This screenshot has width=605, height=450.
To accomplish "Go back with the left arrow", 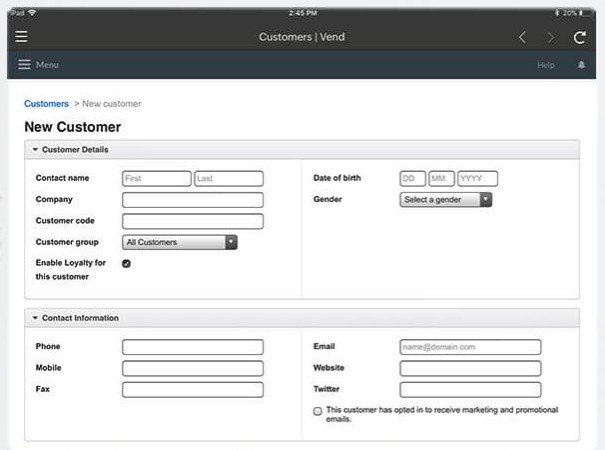I will [x=522, y=37].
